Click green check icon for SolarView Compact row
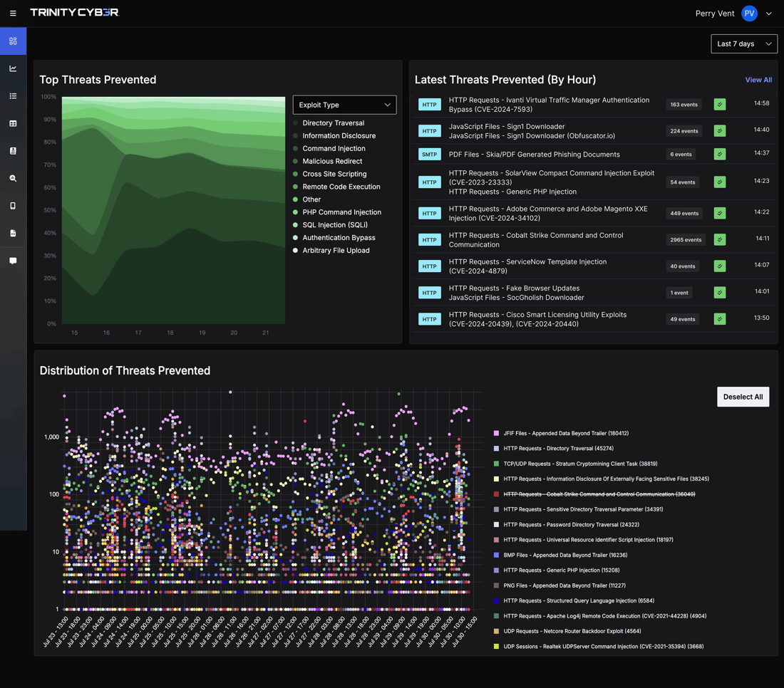Viewport: 784px width, 688px height. [x=720, y=182]
